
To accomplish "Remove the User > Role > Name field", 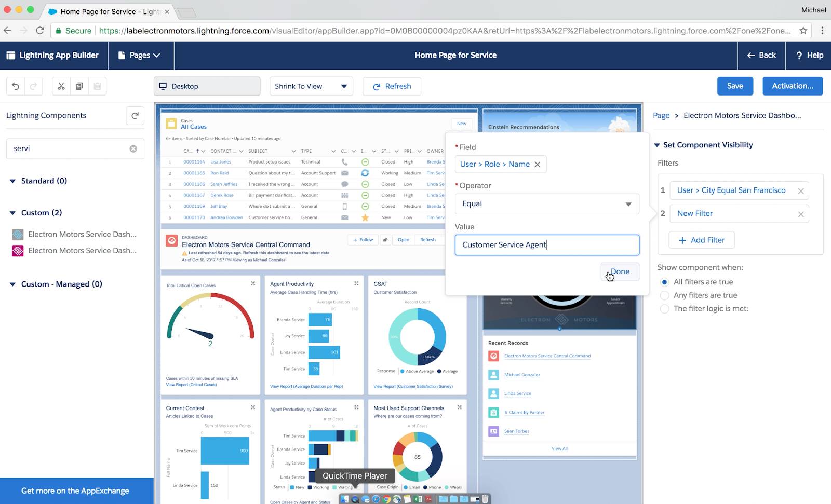I will tap(538, 165).
